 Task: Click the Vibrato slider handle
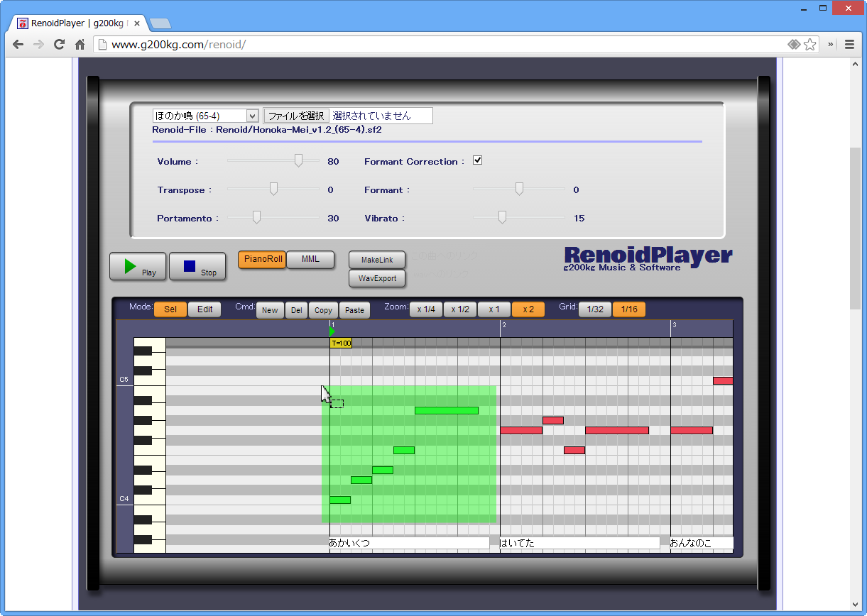[502, 217]
